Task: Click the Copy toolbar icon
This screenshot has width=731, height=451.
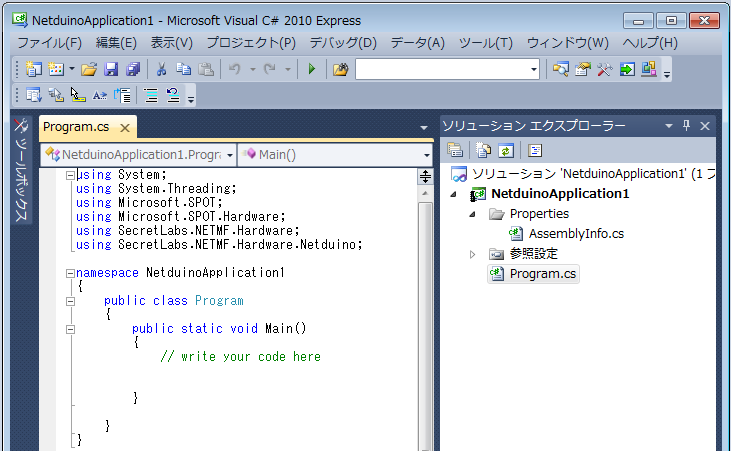Action: point(183,69)
